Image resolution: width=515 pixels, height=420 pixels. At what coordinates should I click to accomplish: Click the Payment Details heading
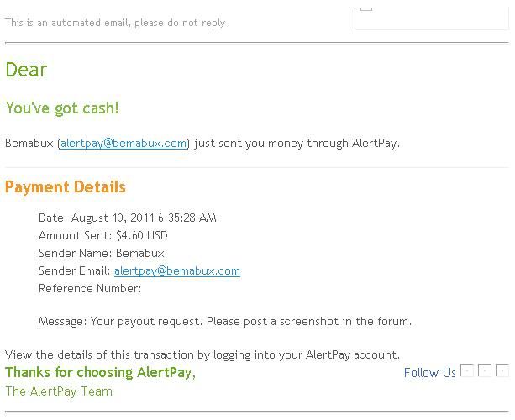66,187
